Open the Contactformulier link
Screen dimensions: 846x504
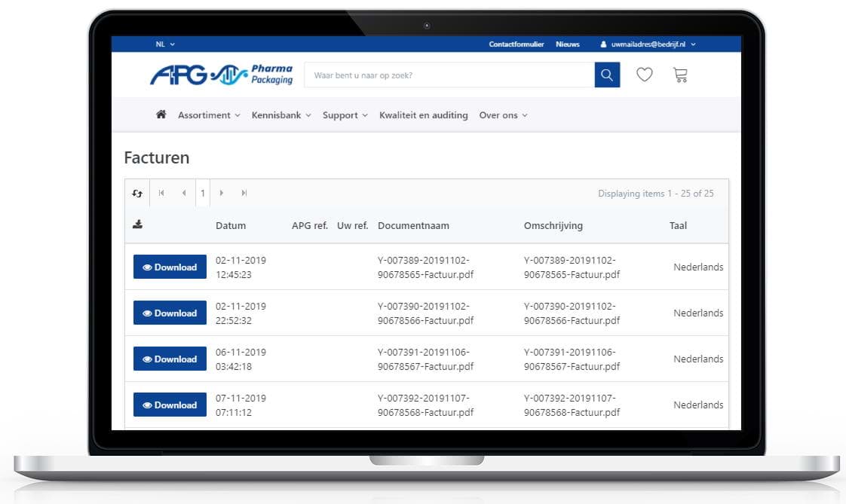point(516,44)
